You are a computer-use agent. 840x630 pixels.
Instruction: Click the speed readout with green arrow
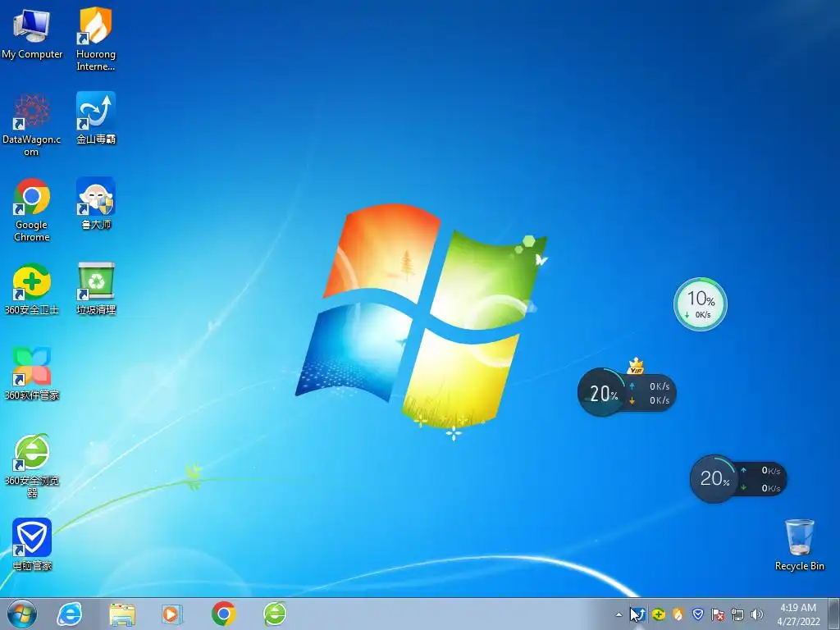point(760,487)
